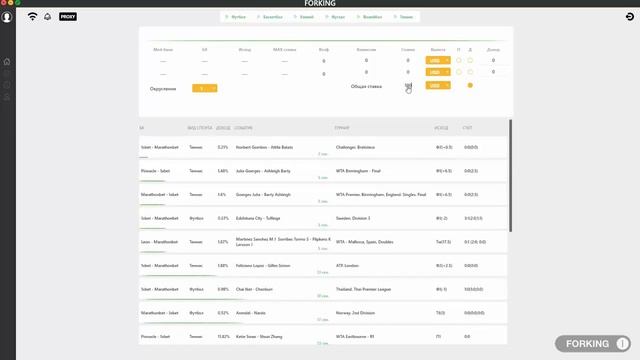This screenshot has width=640, height=360.
Task: Click the logout icon at top right
Action: pyautogui.click(x=630, y=16)
